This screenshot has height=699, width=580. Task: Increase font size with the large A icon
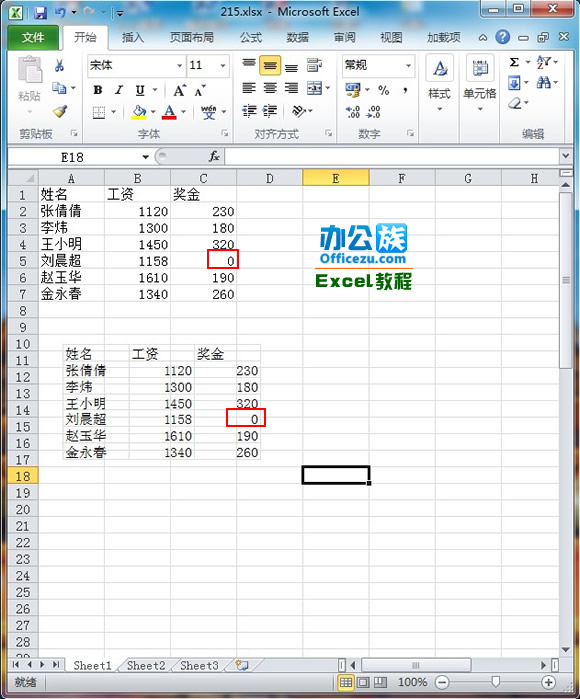coord(179,90)
